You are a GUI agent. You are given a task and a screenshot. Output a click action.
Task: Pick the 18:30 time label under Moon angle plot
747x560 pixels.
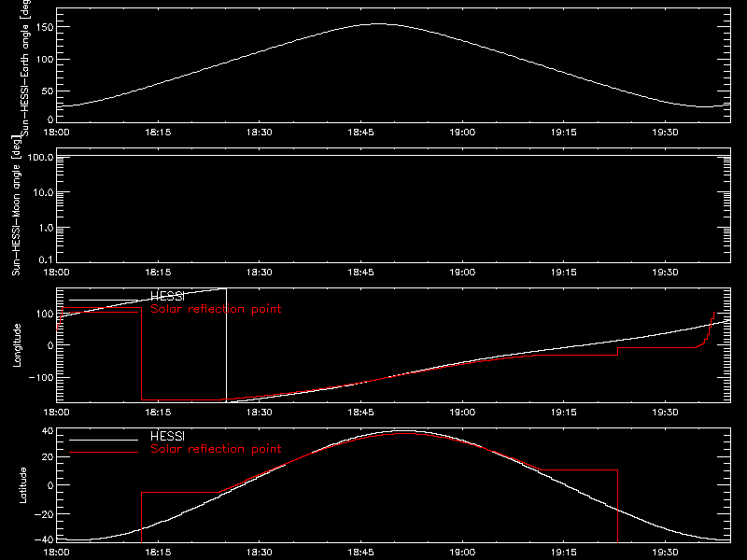click(x=260, y=273)
